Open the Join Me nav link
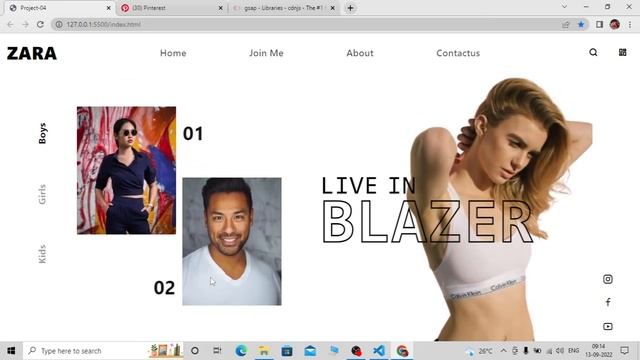This screenshot has width=640, height=360. pos(266,53)
